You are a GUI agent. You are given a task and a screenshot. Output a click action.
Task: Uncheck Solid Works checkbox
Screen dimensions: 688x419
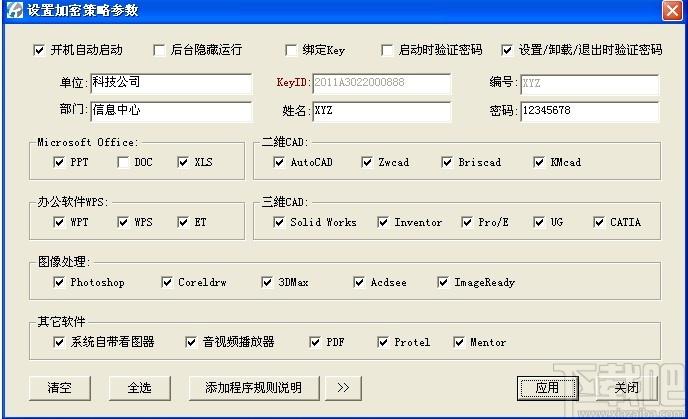click(279, 222)
